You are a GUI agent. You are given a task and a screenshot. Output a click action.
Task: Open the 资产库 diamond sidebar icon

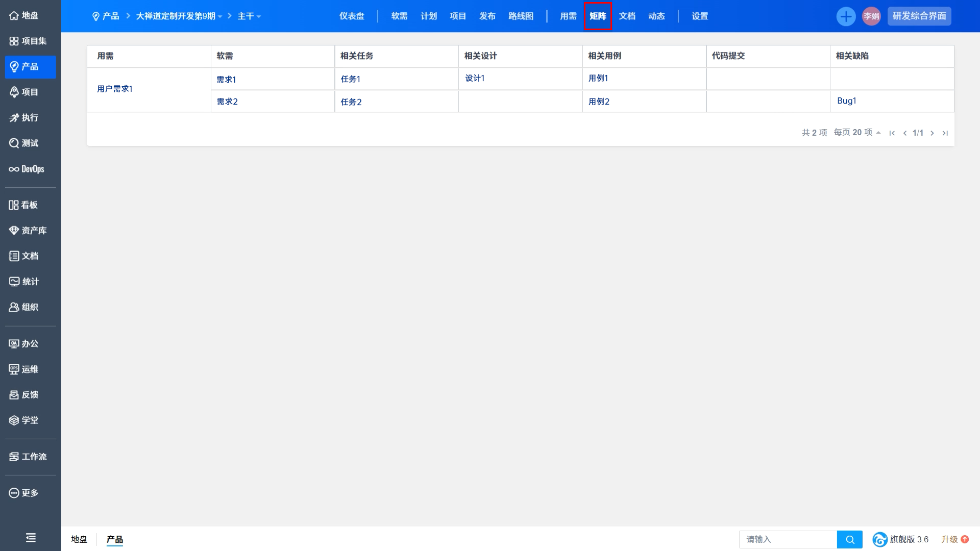point(14,231)
